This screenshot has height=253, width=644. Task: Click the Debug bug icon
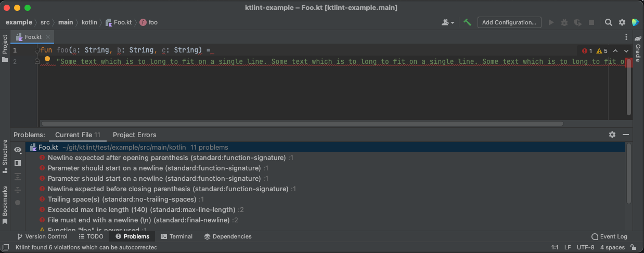pos(565,22)
